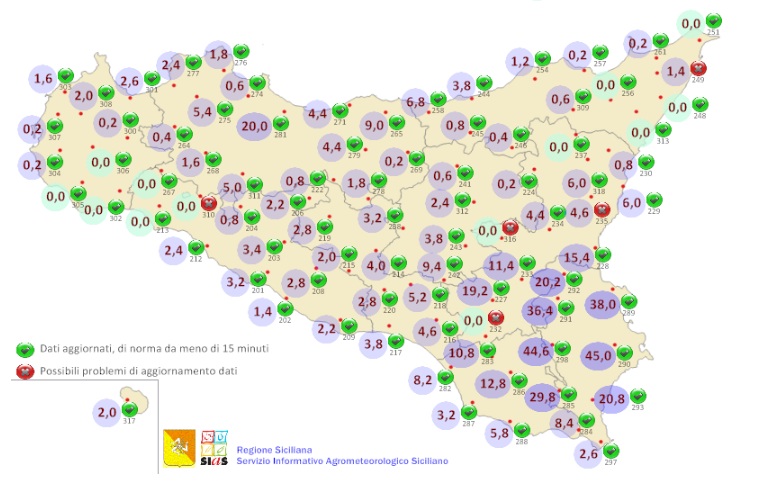Click the red station 249 marker
757x488 pixels.
pyautogui.click(x=697, y=69)
